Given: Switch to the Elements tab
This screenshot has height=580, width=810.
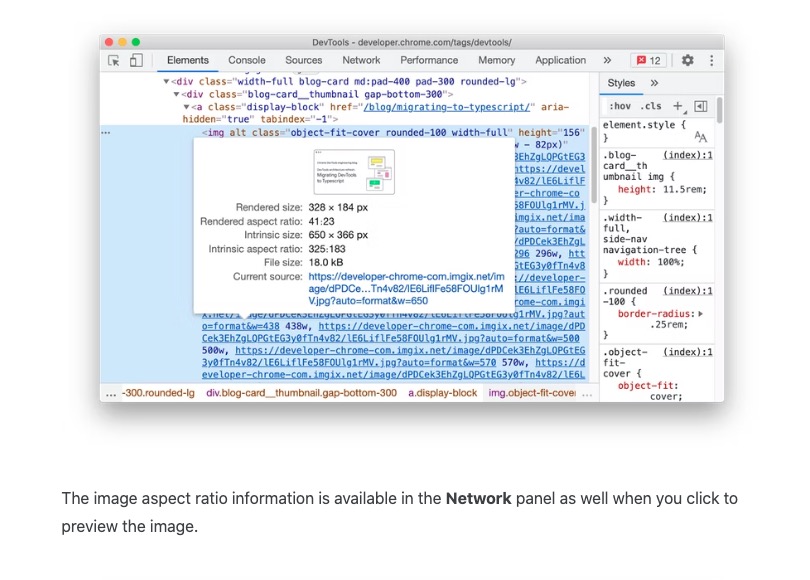Looking at the screenshot, I should (188, 60).
